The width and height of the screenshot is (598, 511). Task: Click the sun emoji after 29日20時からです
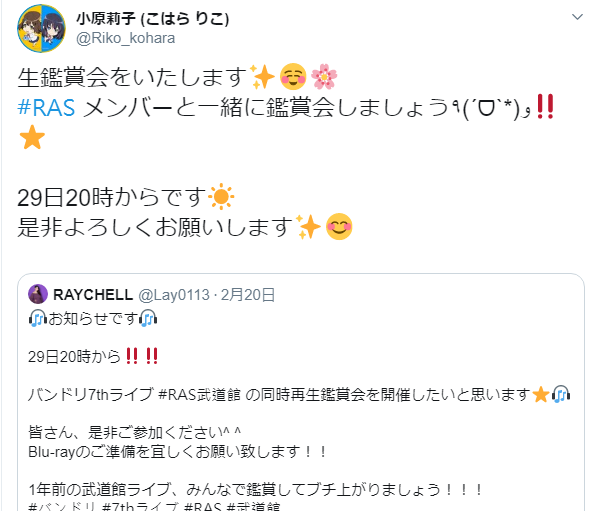click(x=221, y=197)
